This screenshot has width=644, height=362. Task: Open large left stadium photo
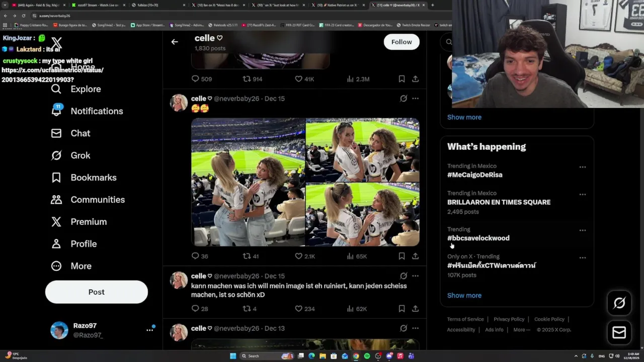pos(248,182)
